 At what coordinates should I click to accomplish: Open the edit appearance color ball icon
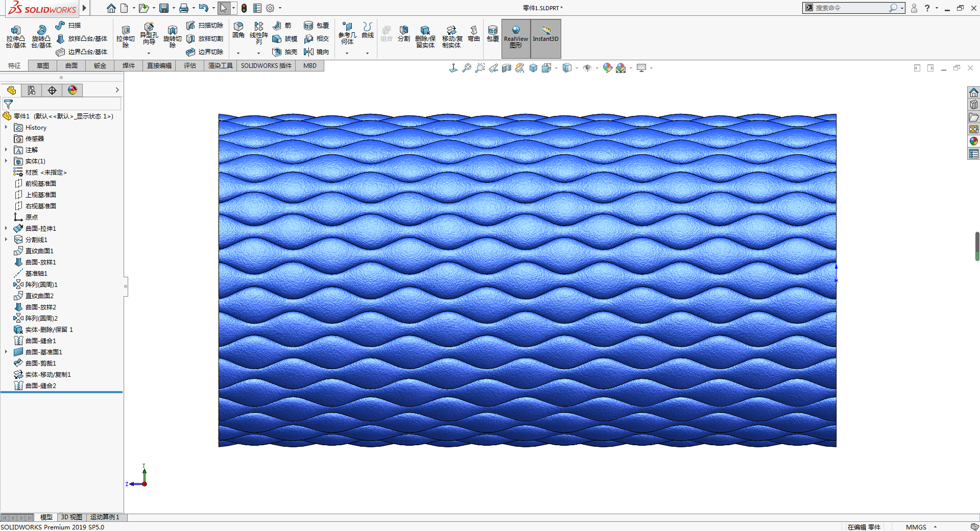(x=607, y=68)
